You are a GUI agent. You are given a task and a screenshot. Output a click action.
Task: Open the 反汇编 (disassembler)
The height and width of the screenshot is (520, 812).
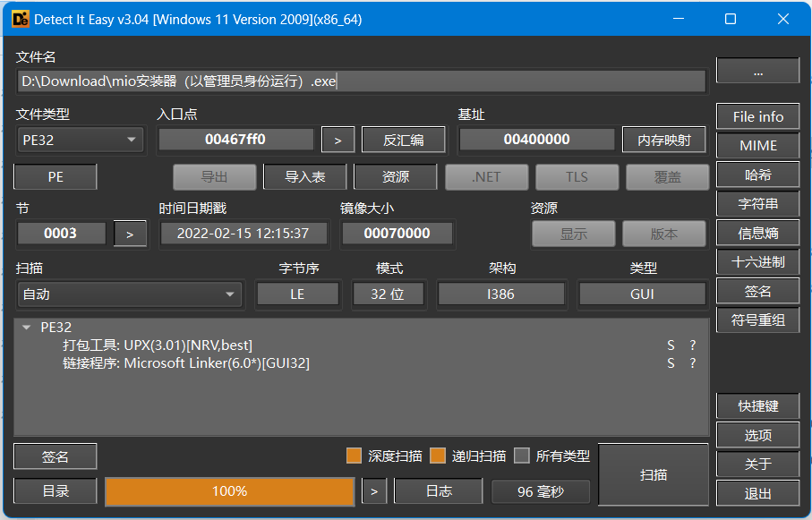[404, 140]
